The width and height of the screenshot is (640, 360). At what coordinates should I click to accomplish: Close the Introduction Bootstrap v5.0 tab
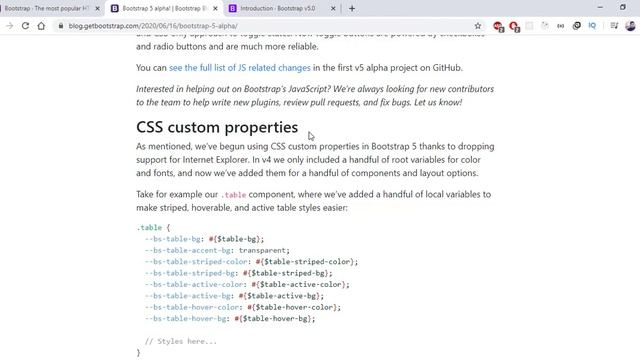pos(333,8)
